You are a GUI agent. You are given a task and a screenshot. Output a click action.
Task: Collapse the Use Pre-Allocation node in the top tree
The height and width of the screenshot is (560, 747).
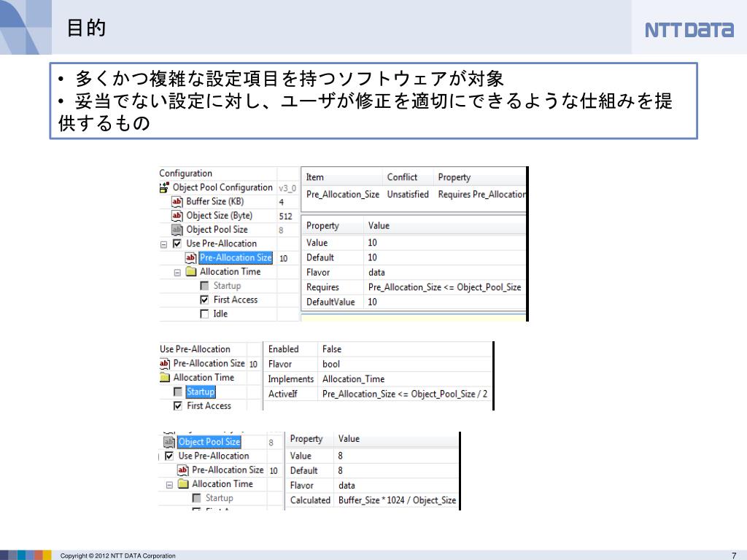(164, 244)
